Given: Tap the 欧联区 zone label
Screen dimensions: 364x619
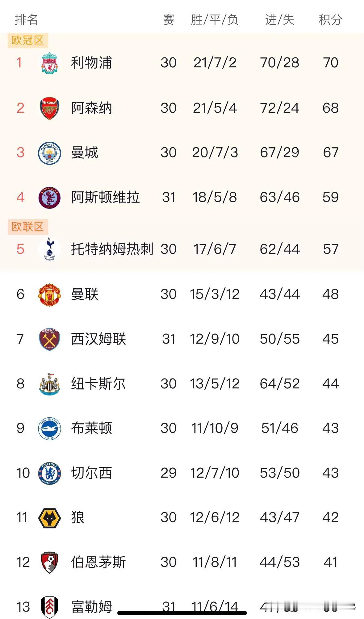Looking at the screenshot, I should [x=28, y=227].
